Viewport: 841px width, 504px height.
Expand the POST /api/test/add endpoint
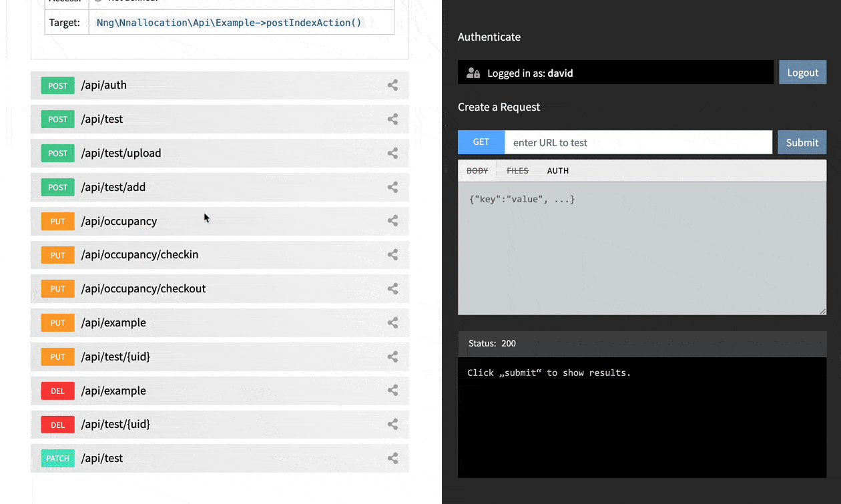click(113, 188)
